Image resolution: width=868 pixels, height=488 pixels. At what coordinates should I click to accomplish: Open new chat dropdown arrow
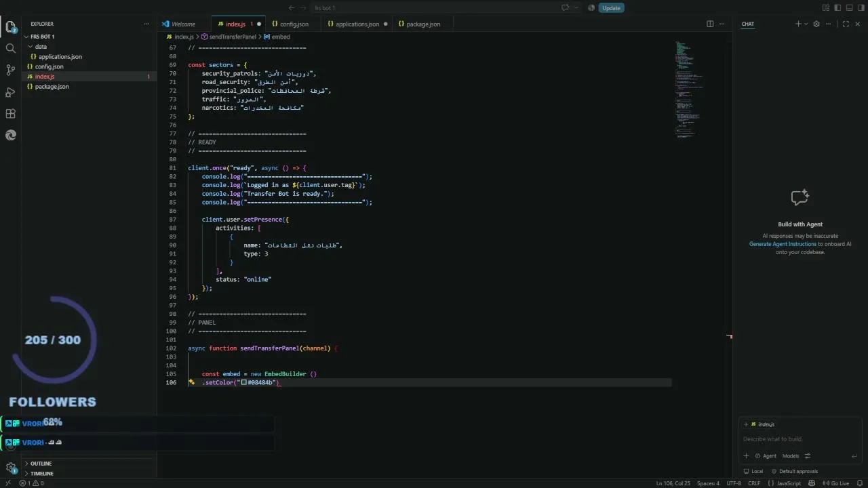tap(806, 24)
